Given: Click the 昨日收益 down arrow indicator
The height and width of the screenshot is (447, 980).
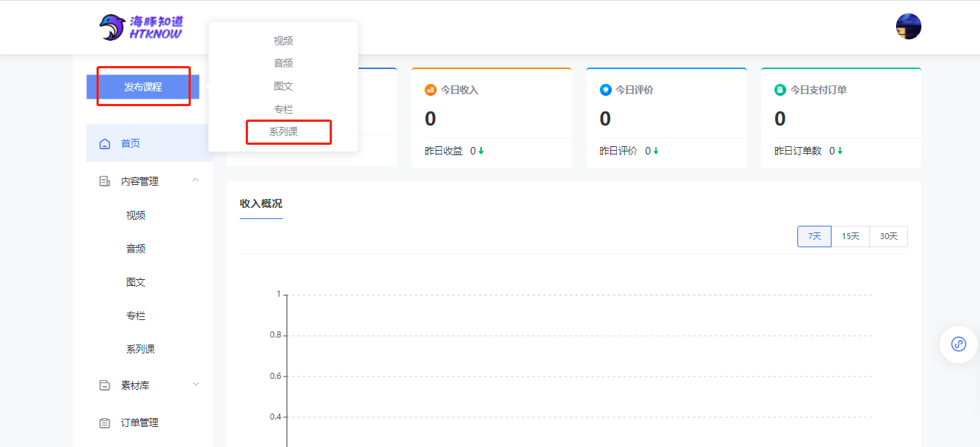Looking at the screenshot, I should point(481,151).
